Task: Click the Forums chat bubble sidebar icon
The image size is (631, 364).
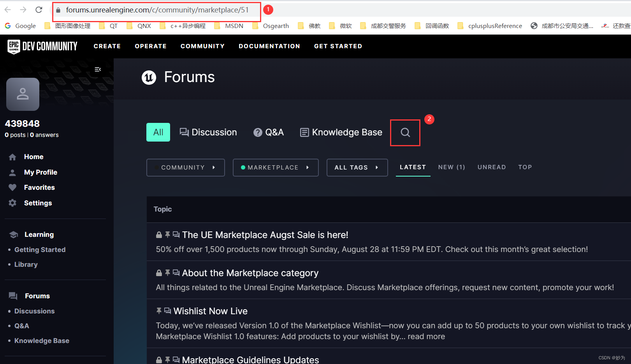Action: 13,296
